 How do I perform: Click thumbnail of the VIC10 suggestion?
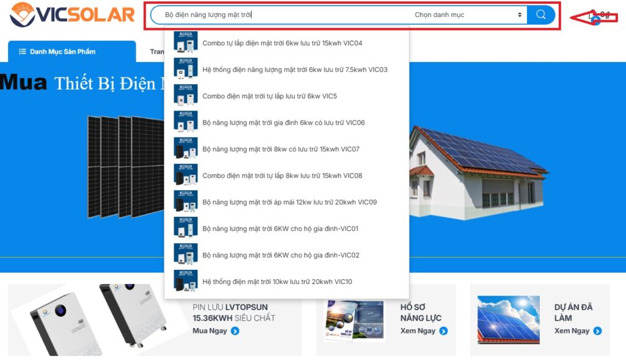click(x=186, y=281)
